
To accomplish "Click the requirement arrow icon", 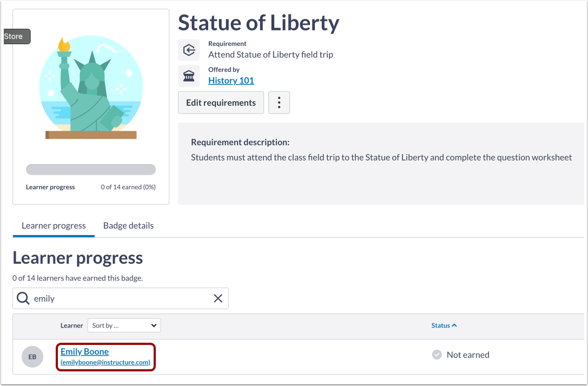I will pos(189,50).
